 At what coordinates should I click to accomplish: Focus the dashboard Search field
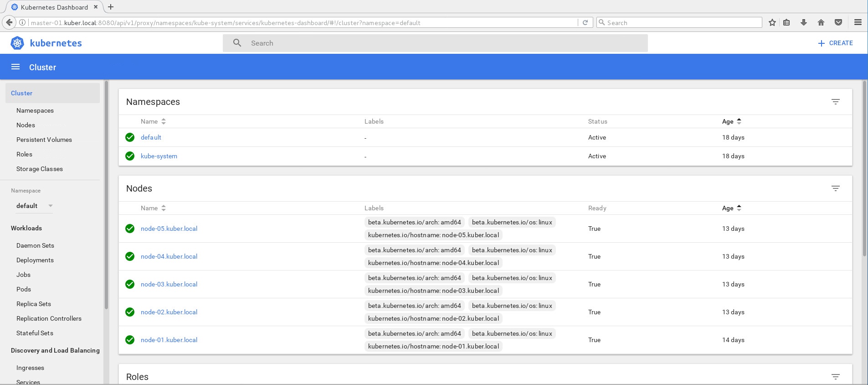[x=435, y=43]
